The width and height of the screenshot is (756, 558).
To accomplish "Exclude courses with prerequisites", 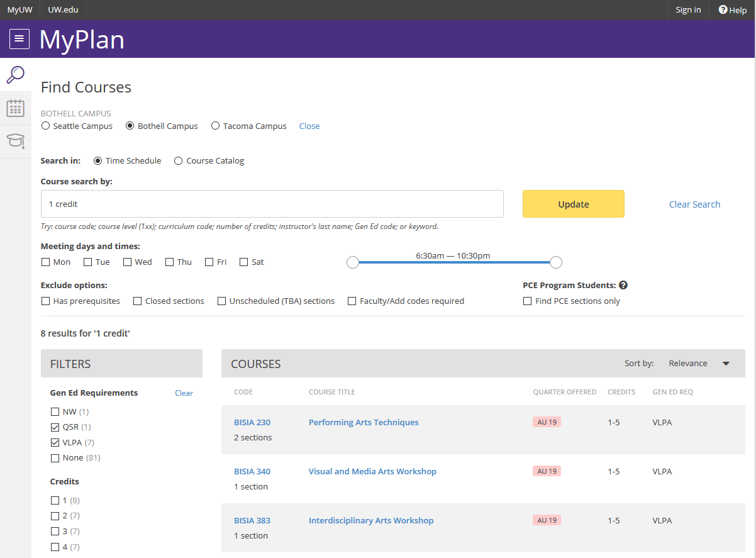I will coord(45,301).
